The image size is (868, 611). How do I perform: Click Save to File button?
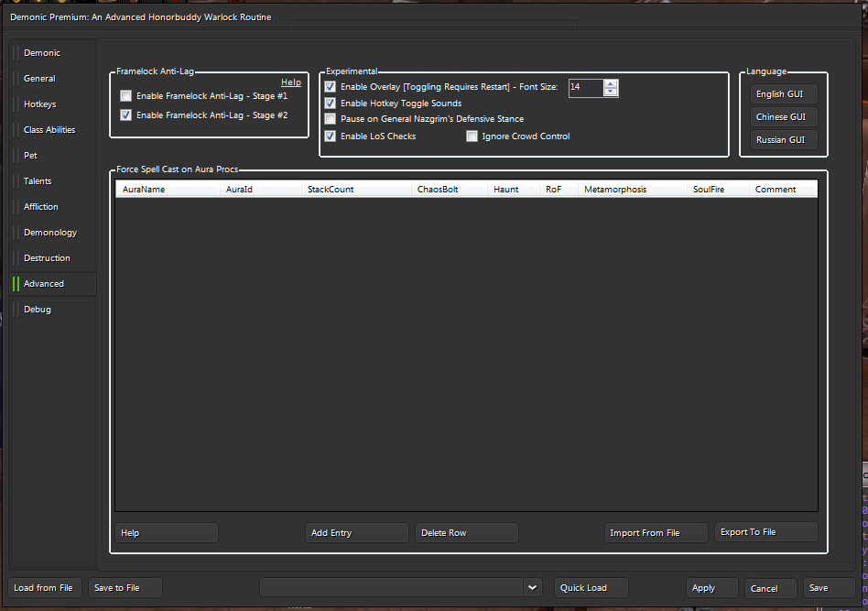point(125,588)
